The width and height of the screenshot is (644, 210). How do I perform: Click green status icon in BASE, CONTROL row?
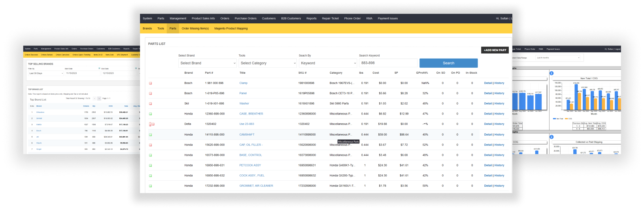150,155
